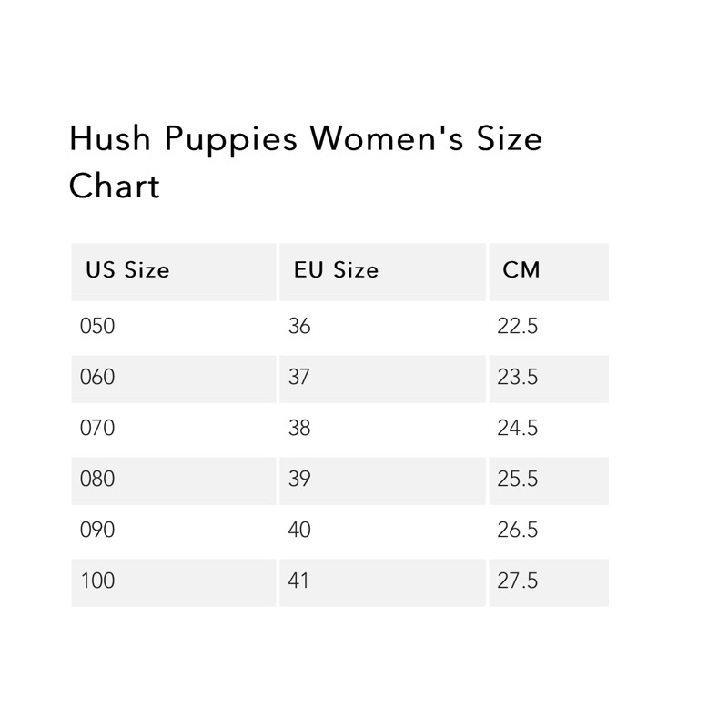
Task: Select US size 060 cell
Action: [98, 377]
